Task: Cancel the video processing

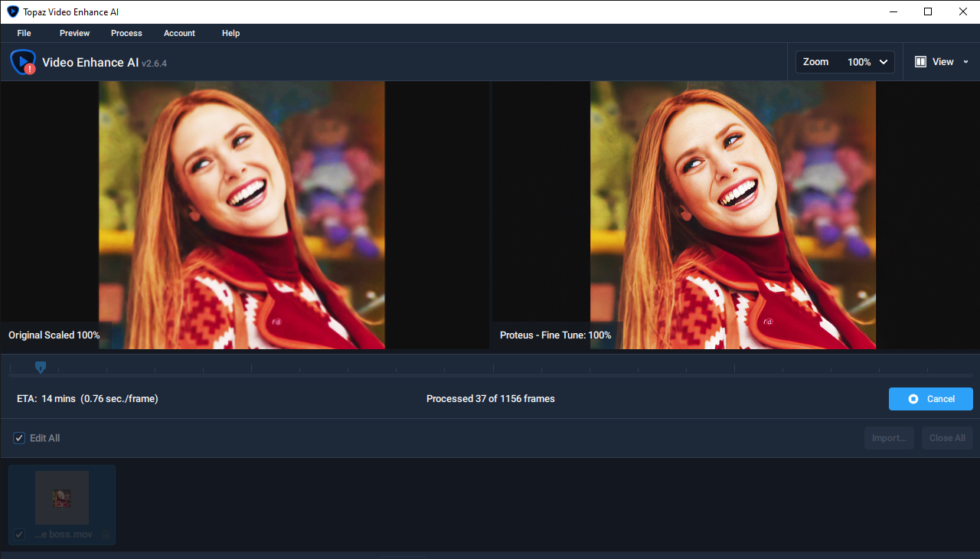Action: pyautogui.click(x=931, y=399)
